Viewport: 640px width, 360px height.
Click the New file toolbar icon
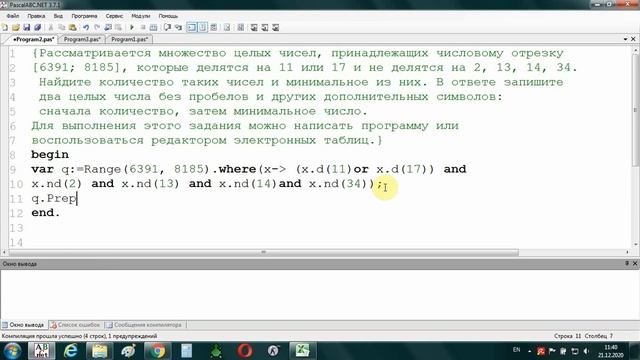tap(5, 27)
